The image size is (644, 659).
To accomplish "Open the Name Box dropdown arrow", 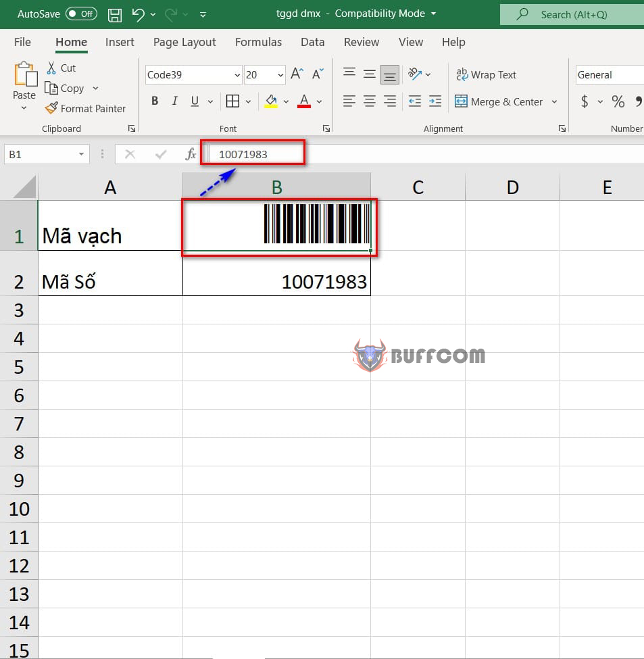I will (x=81, y=154).
